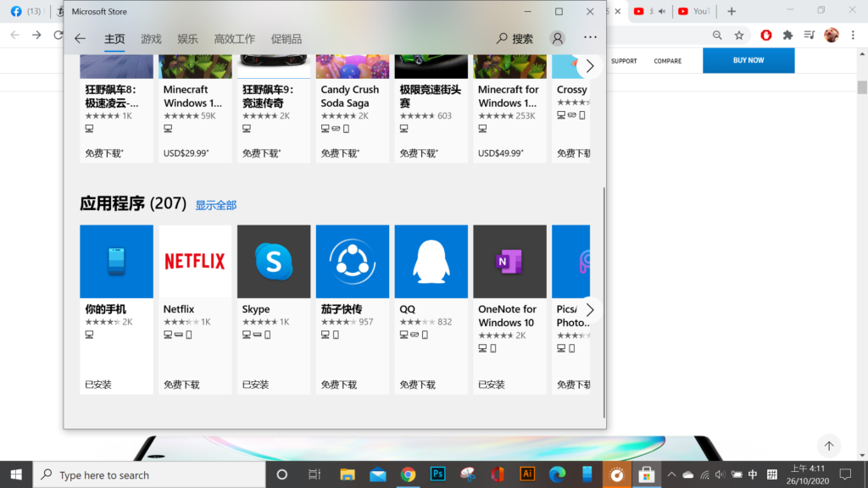868x488 pixels.
Task: Switch to the 主页 tab
Action: click(114, 39)
